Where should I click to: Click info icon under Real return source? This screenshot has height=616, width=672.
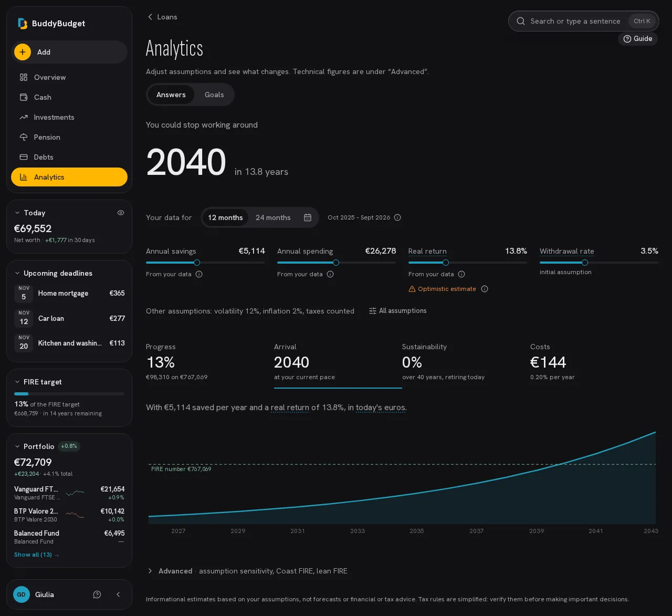tap(461, 274)
